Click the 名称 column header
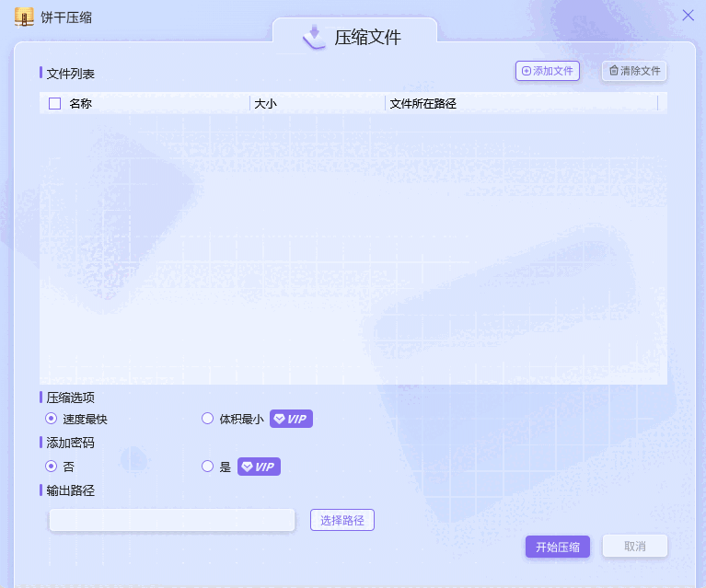This screenshot has width=706, height=588. pos(81,104)
